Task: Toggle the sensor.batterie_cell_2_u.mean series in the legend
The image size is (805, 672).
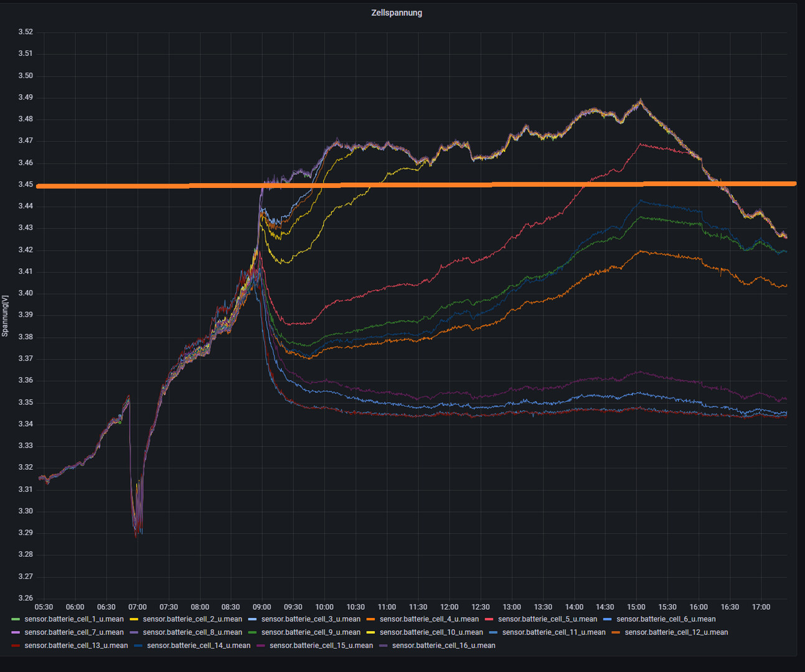Action: click(x=192, y=619)
